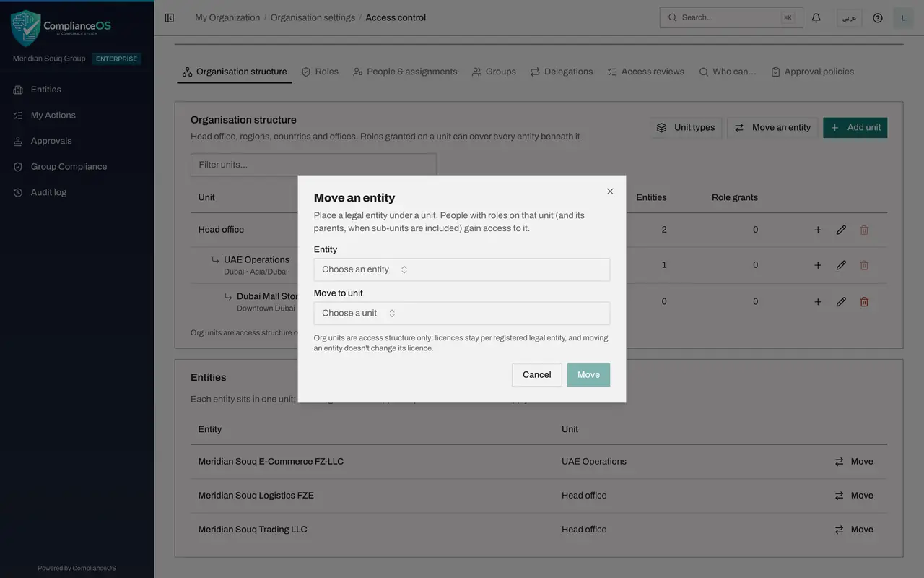Viewport: 924px width, 578px height.
Task: Edit the Dubai Mall Store unit
Action: tap(841, 302)
